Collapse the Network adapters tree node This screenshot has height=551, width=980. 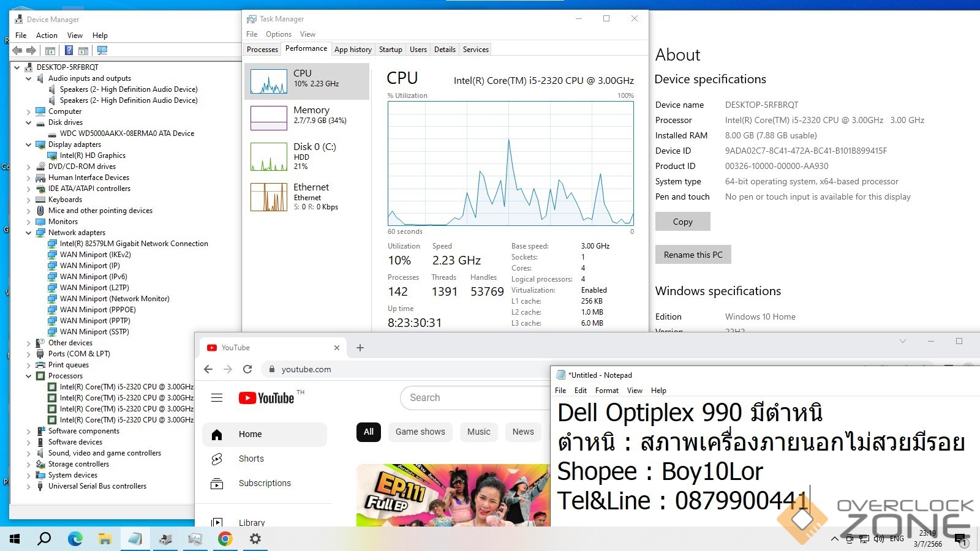tap(28, 233)
